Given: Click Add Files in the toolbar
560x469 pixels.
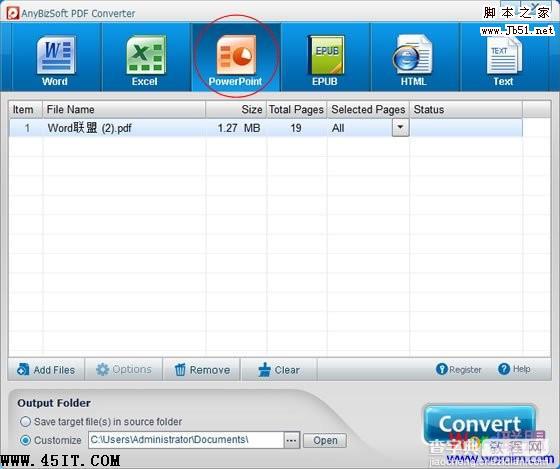Looking at the screenshot, I should coord(46,370).
